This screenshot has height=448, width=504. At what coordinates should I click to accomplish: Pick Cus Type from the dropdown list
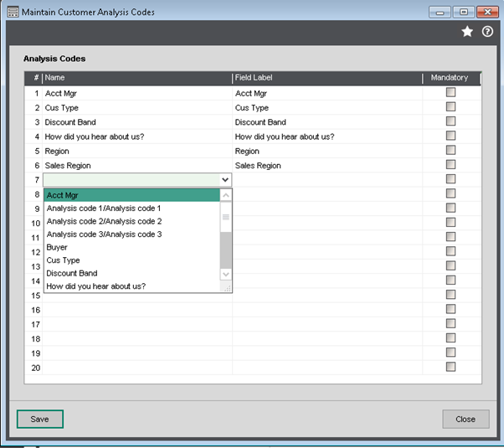(131, 260)
